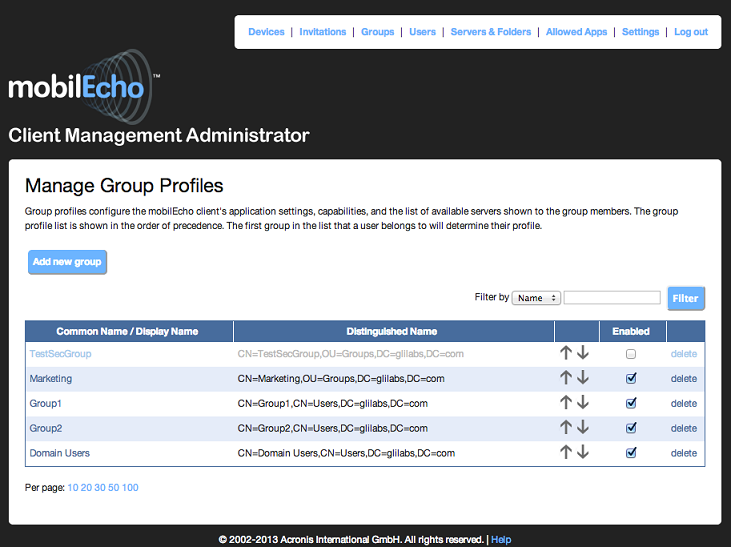Delete the Marketing group profile
Image resolution: width=731 pixels, height=547 pixels.
(684, 379)
